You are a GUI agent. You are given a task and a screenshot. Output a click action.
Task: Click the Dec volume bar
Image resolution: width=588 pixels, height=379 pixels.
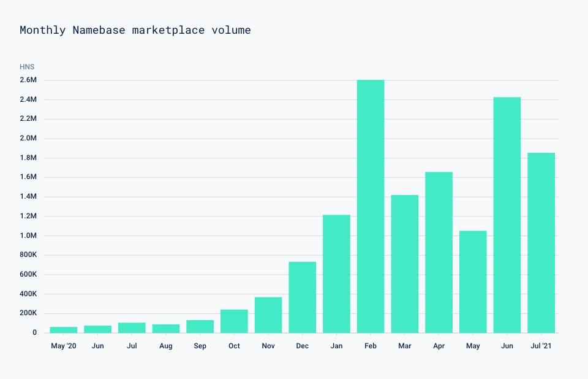coord(302,297)
